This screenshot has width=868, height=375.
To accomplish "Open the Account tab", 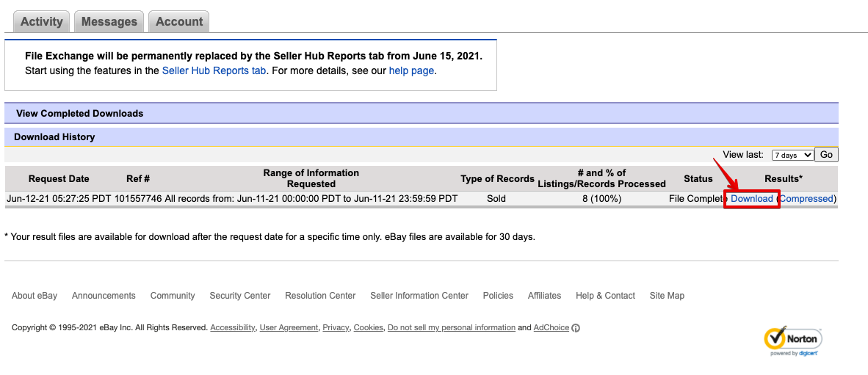I will pyautogui.click(x=178, y=21).
